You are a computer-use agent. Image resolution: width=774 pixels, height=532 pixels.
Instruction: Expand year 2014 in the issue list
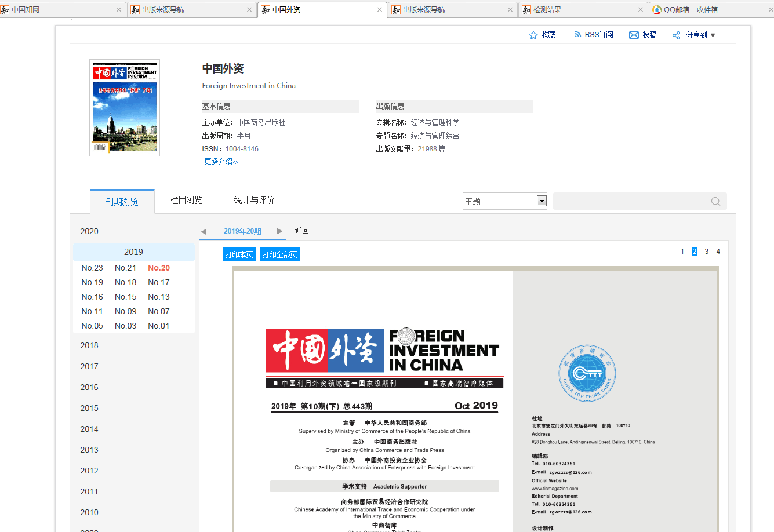[89, 429]
